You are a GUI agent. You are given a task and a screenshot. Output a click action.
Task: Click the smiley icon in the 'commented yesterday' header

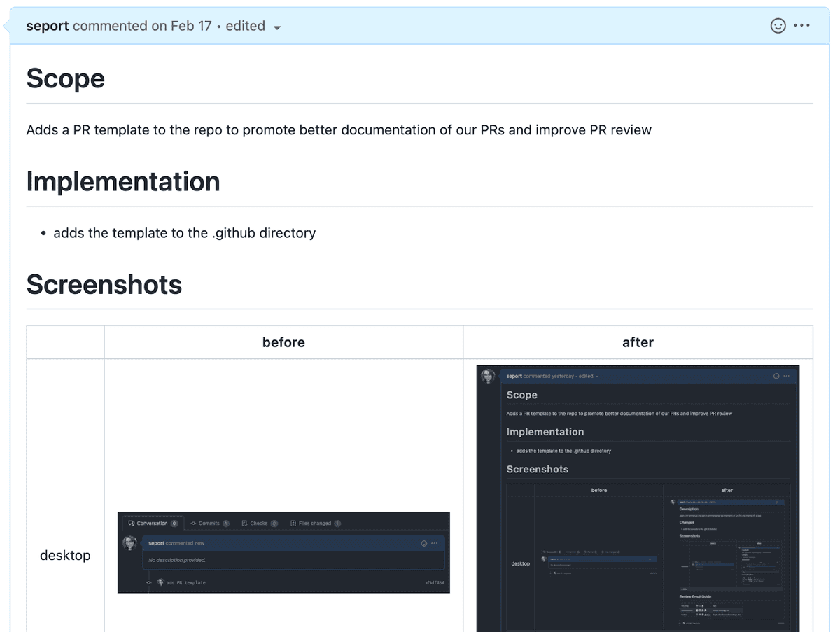pyautogui.click(x=776, y=376)
